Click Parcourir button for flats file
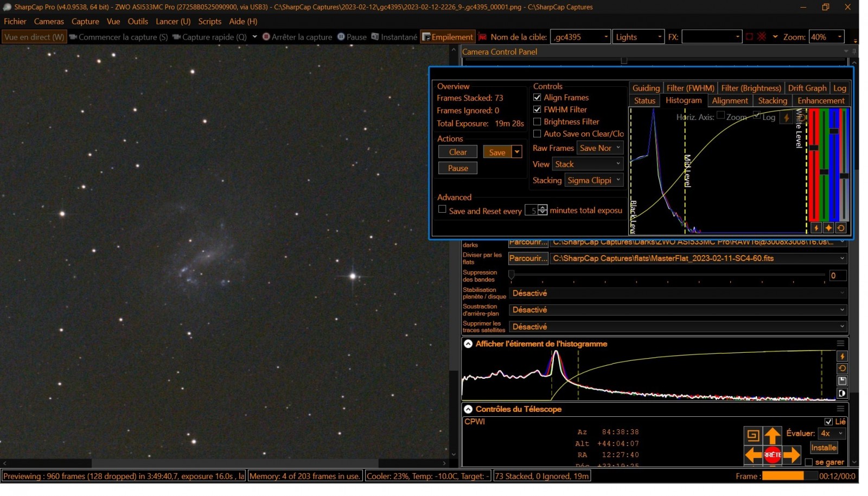This screenshot has width=868, height=496. click(528, 258)
